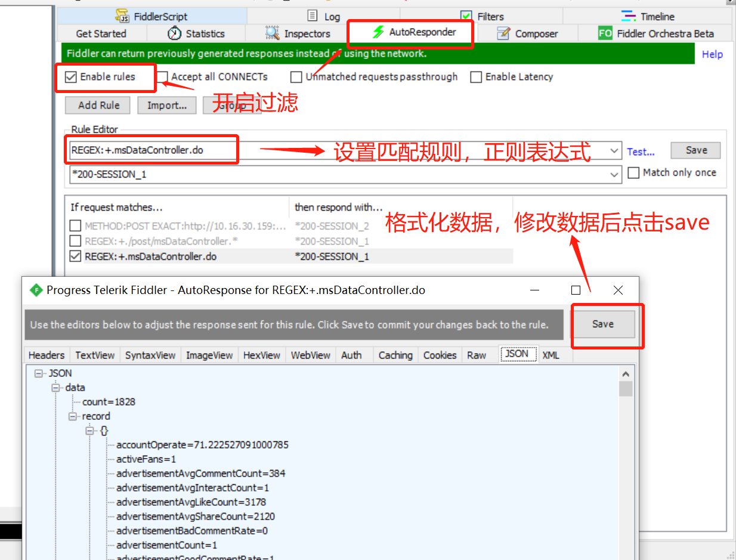Open the Headers tab
Viewport: 736px width, 560px height.
pyautogui.click(x=47, y=355)
